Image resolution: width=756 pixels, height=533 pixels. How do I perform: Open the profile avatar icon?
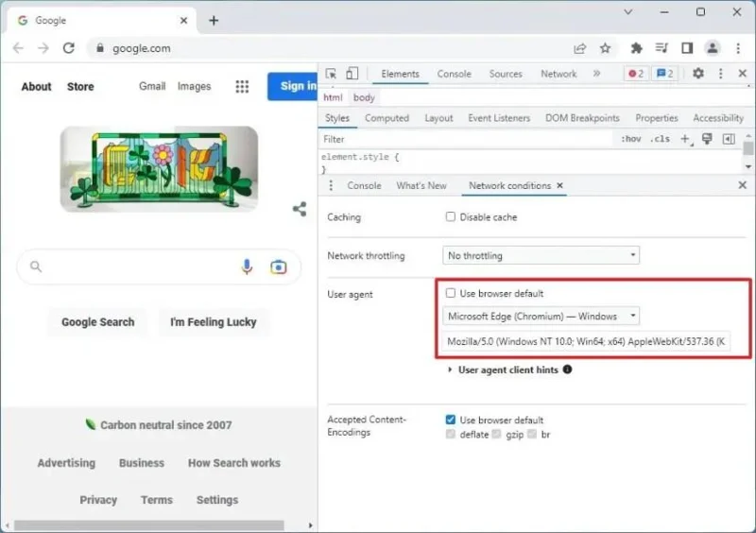[713, 48]
